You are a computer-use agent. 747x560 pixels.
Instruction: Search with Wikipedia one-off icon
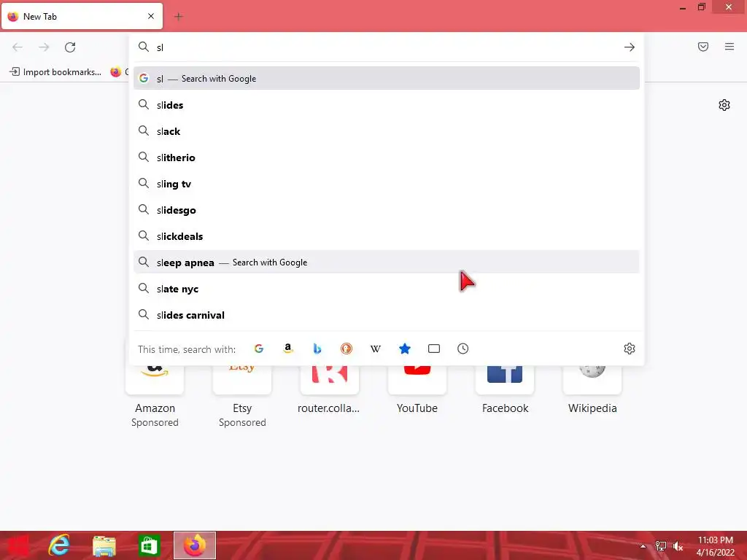(x=376, y=349)
